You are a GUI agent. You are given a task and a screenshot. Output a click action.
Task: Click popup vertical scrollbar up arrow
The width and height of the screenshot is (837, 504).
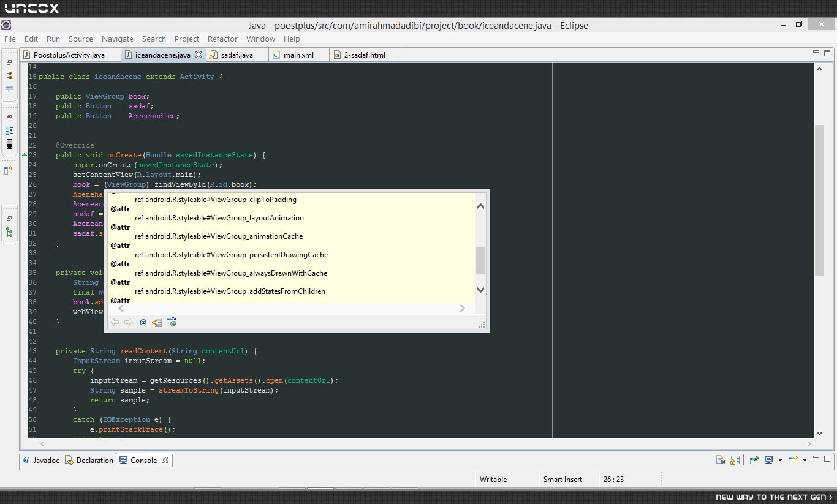pos(480,206)
